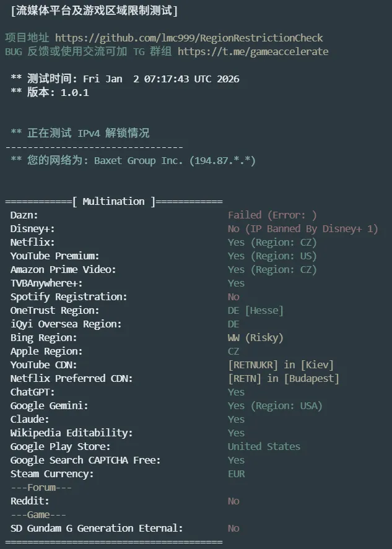Click the Steam Currency EUR value

point(237,474)
